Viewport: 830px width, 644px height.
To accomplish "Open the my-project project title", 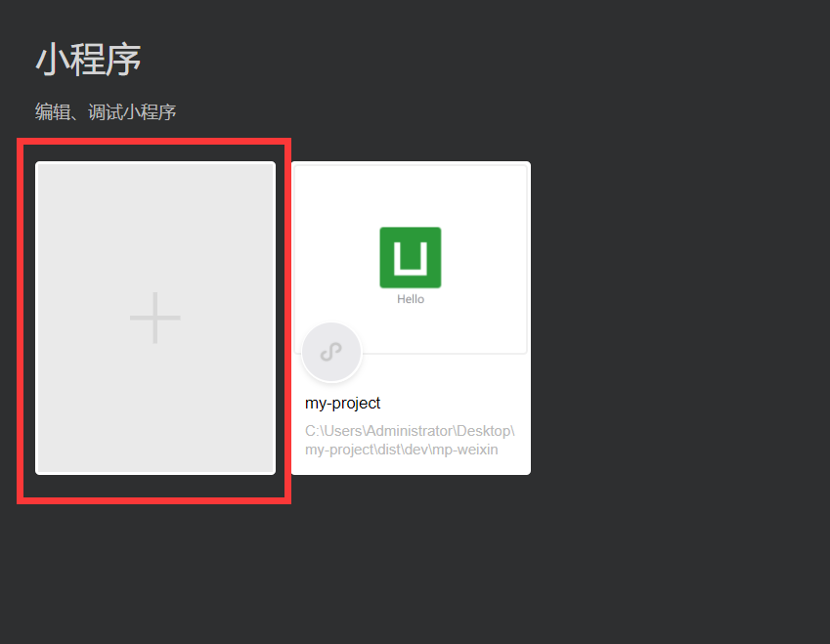I will coord(342,404).
